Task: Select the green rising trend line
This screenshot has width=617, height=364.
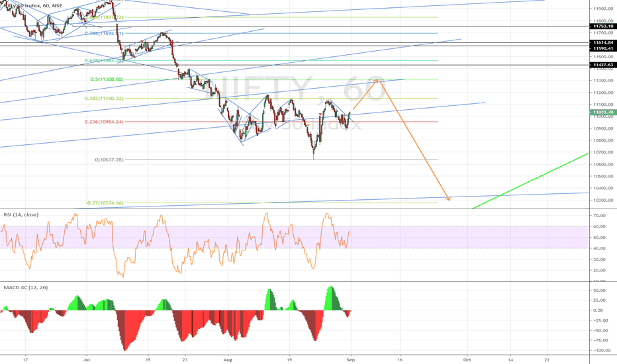Action: (x=531, y=181)
